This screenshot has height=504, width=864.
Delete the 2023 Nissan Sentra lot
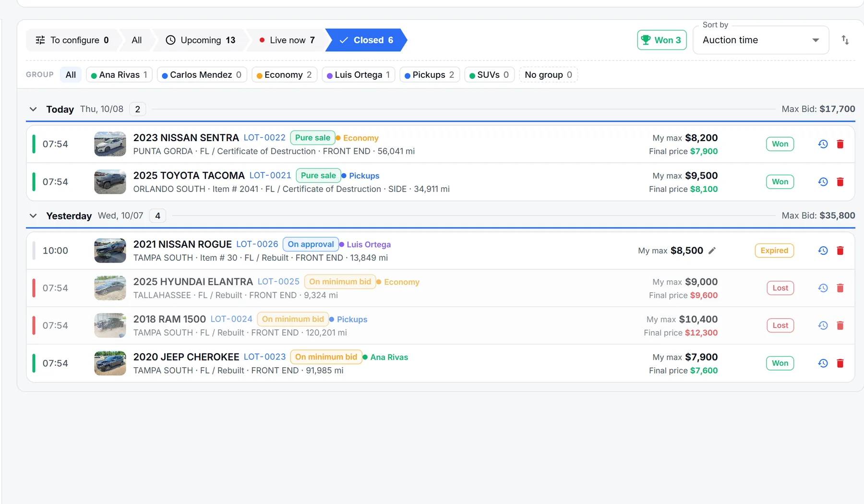pyautogui.click(x=840, y=144)
